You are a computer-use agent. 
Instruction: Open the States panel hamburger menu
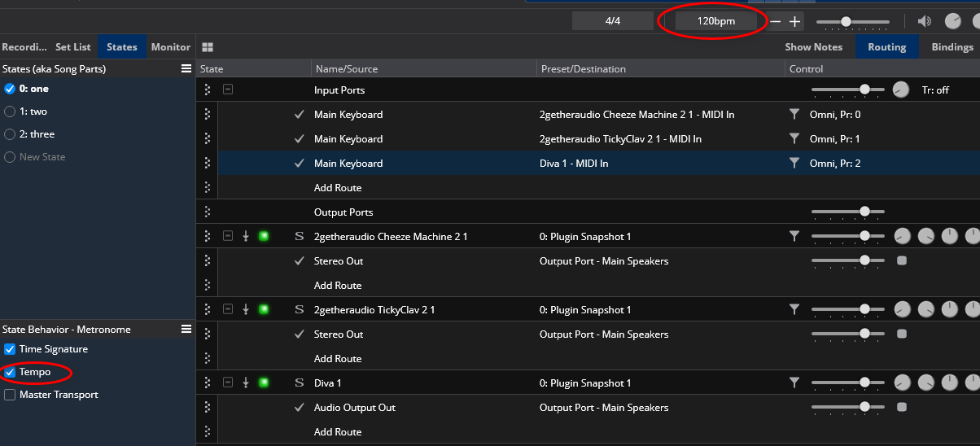[x=186, y=69]
